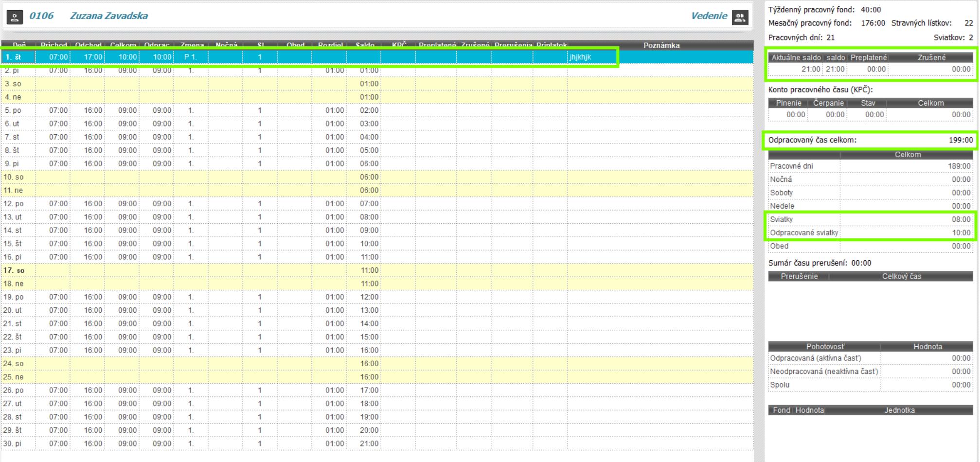Click the Príchod time for 12. po

pos(58,204)
